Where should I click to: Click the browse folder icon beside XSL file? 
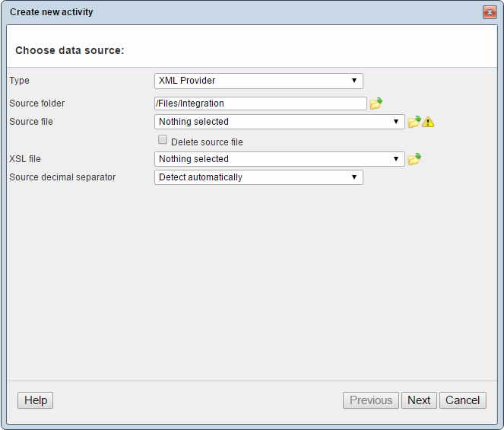click(414, 159)
